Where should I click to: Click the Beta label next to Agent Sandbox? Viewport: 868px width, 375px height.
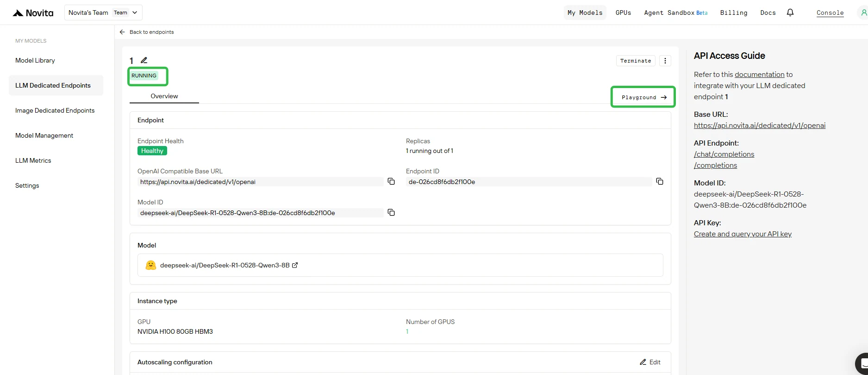click(702, 13)
